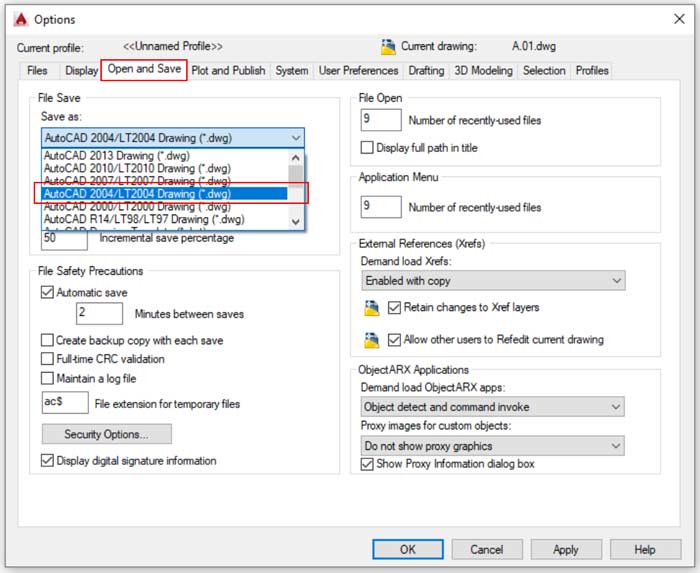This screenshot has height=573, width=700.
Task: Enable Create backup copy with each save
Action: pyautogui.click(x=47, y=340)
